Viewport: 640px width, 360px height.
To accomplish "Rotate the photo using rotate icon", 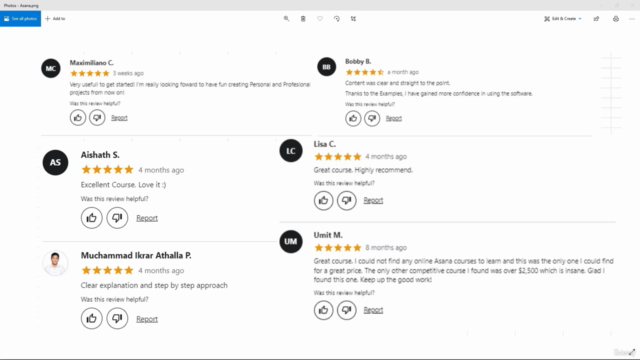I will click(x=337, y=19).
